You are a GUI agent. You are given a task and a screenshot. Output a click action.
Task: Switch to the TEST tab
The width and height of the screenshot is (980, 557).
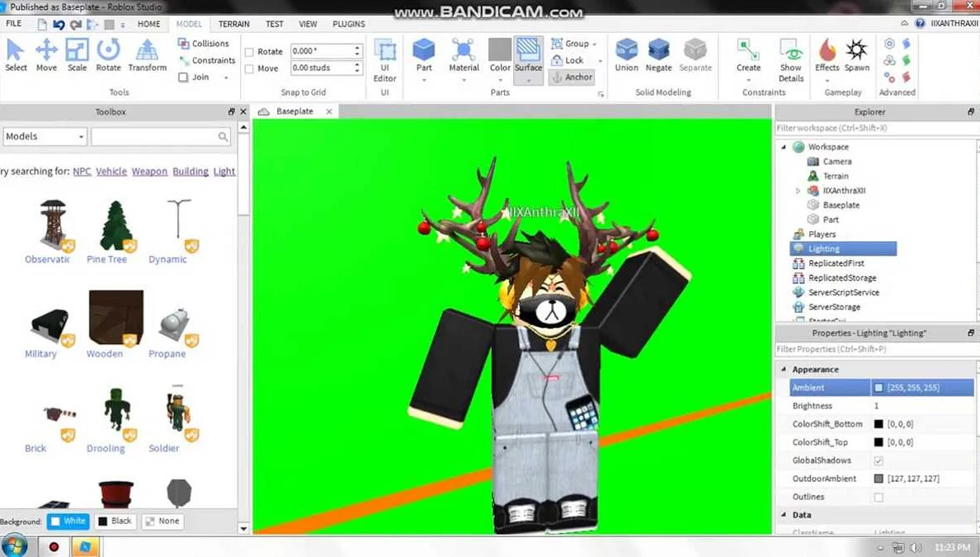275,24
